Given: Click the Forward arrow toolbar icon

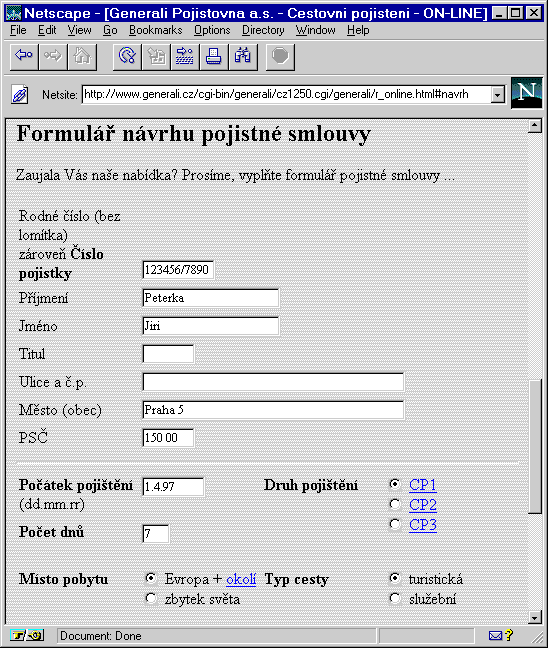Looking at the screenshot, I should (x=53, y=57).
